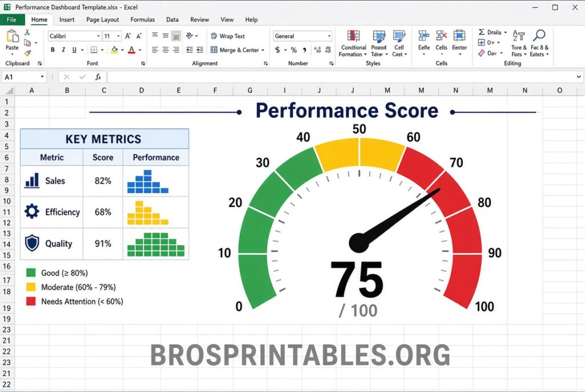Click Decrease Decimal icon

(x=328, y=50)
